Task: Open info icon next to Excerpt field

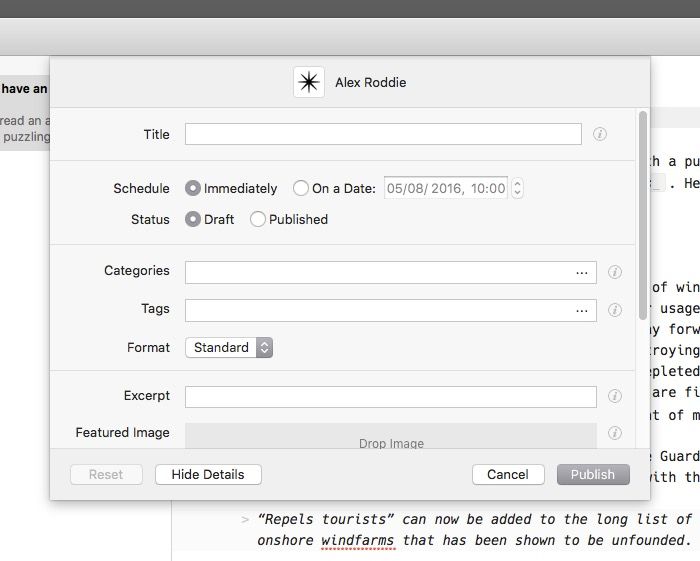Action: 615,396
